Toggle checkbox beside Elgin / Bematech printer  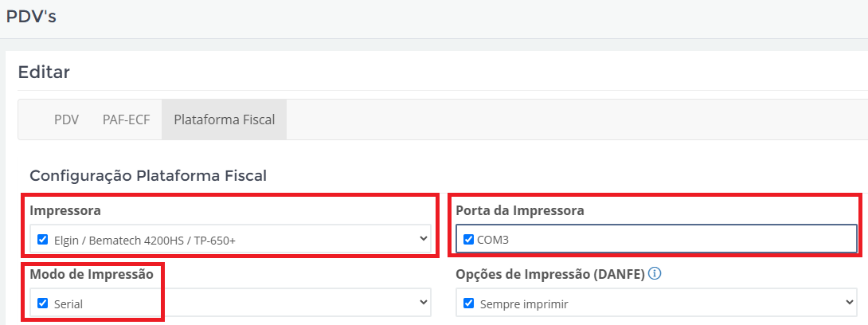click(43, 239)
